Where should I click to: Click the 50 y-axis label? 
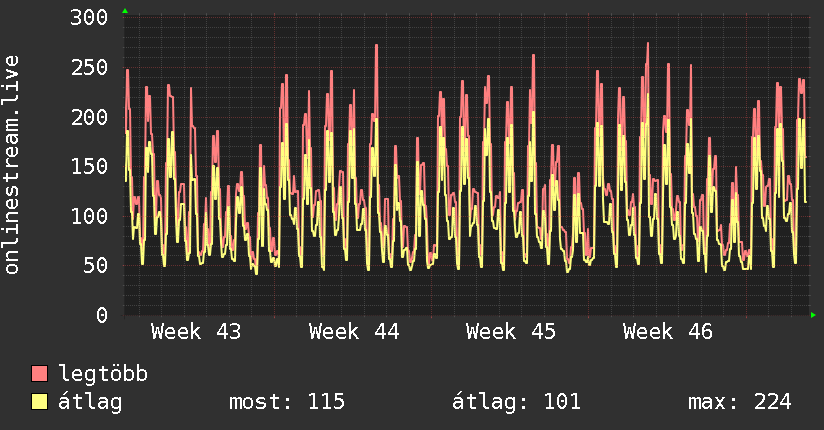[x=95, y=265]
